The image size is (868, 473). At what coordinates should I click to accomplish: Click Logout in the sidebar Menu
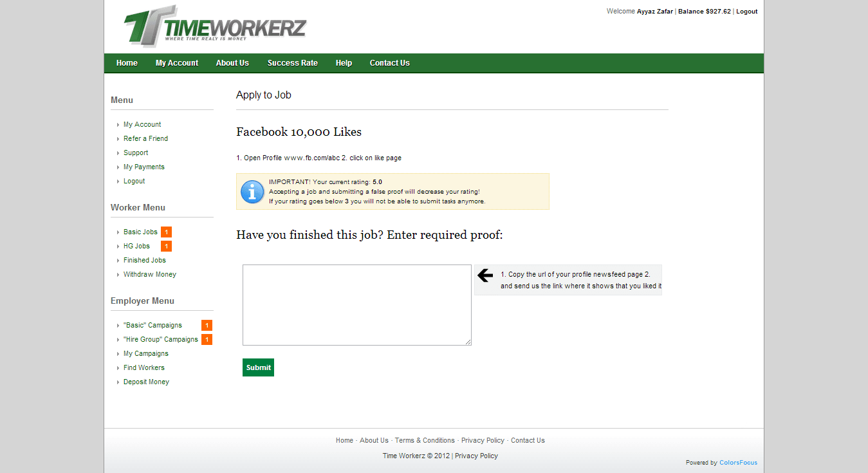(134, 181)
